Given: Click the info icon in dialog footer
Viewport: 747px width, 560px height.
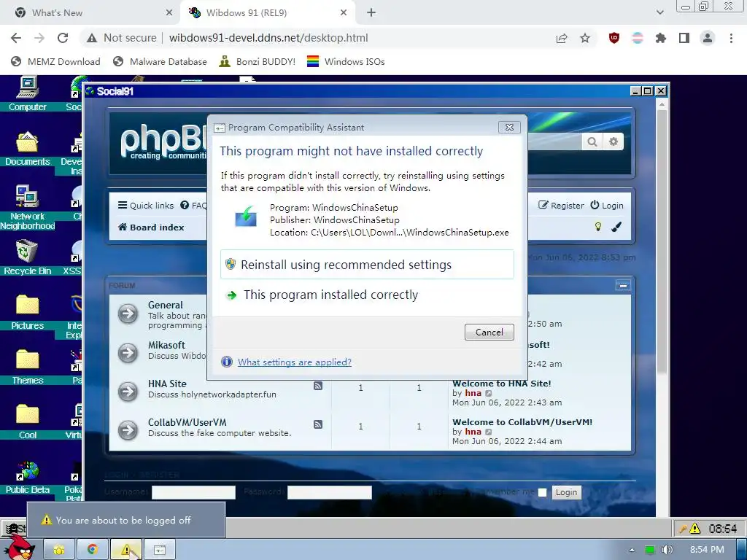Looking at the screenshot, I should [x=227, y=362].
